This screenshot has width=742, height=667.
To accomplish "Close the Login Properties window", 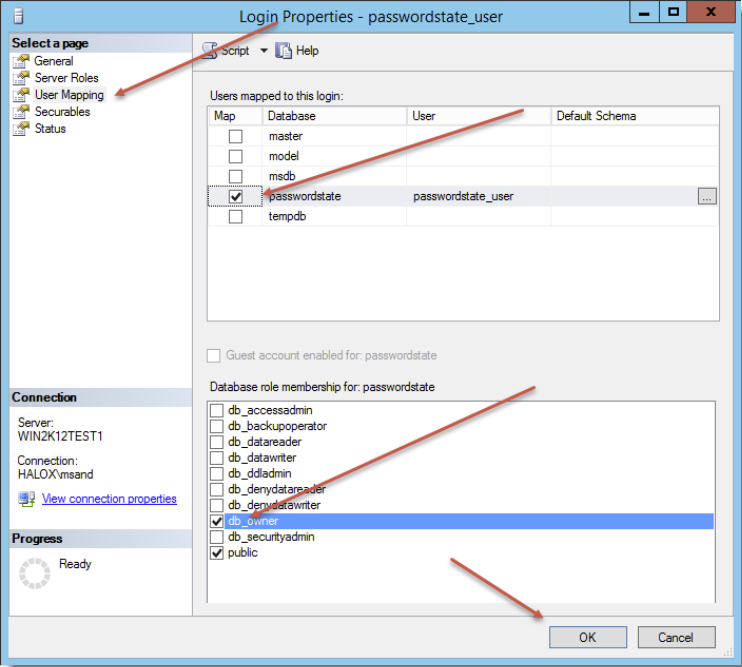I will [711, 13].
